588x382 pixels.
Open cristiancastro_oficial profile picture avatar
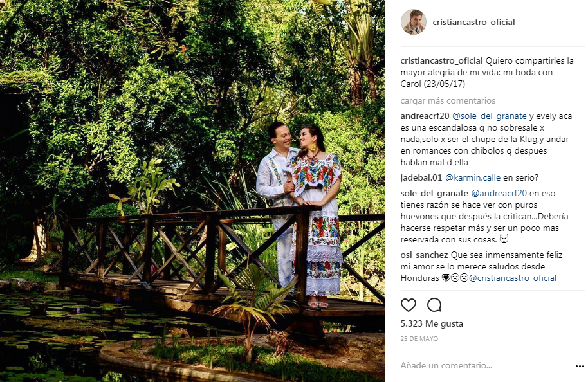point(413,22)
